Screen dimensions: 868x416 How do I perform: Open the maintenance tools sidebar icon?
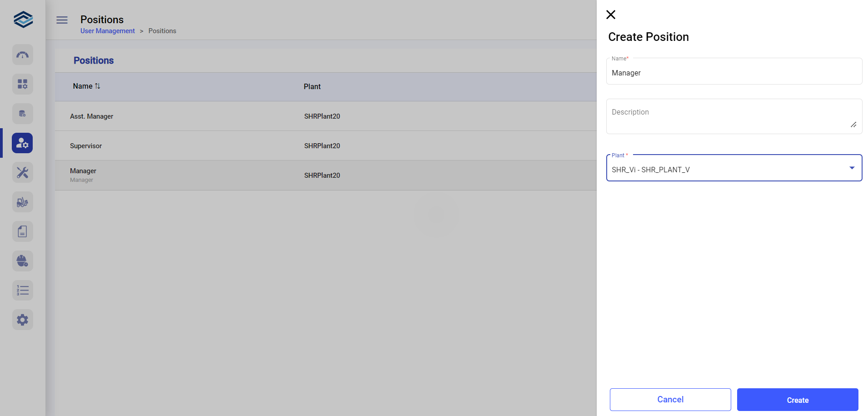23,173
